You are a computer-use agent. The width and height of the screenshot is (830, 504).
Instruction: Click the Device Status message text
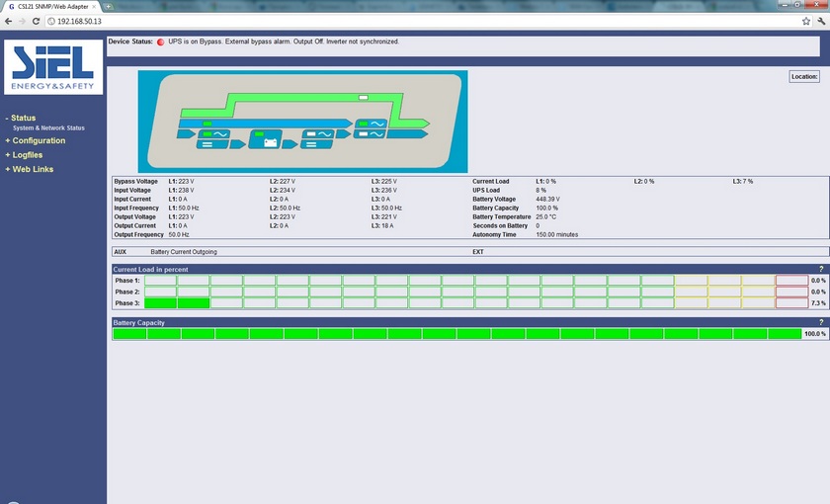[x=284, y=42]
